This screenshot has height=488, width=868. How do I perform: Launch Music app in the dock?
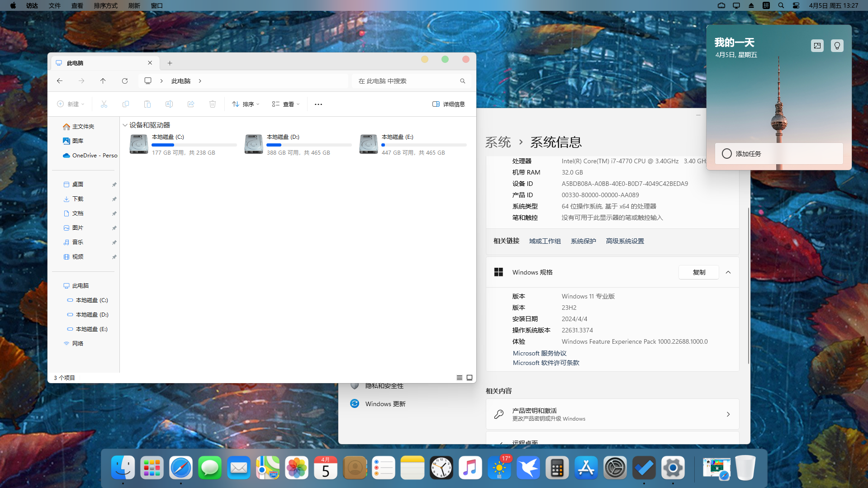470,468
